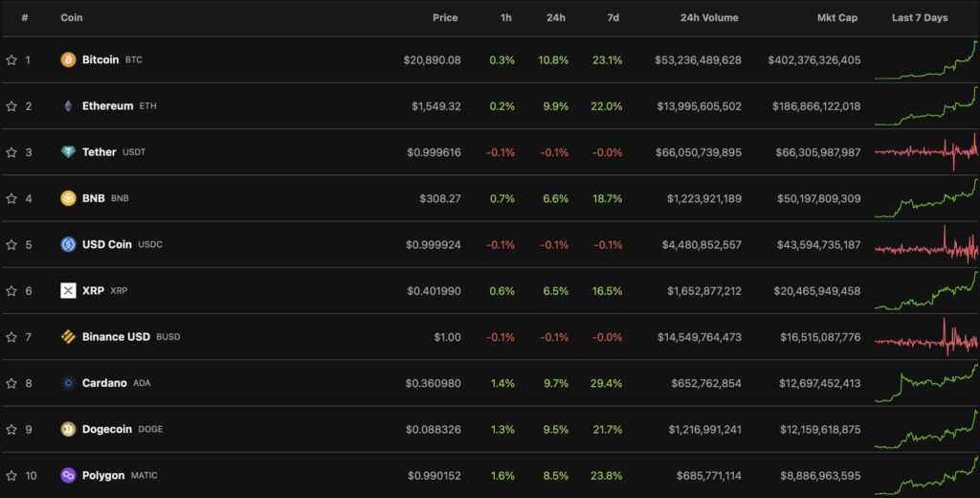This screenshot has height=498, width=980.
Task: Click the Ethereum diamond logo
Action: [x=68, y=105]
